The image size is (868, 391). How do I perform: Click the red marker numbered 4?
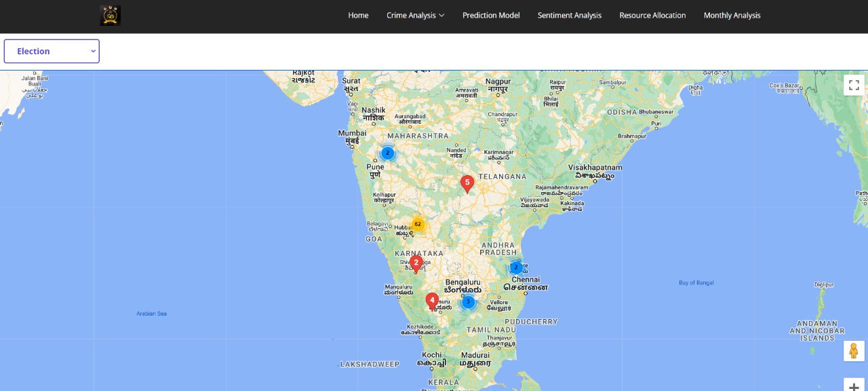click(432, 301)
